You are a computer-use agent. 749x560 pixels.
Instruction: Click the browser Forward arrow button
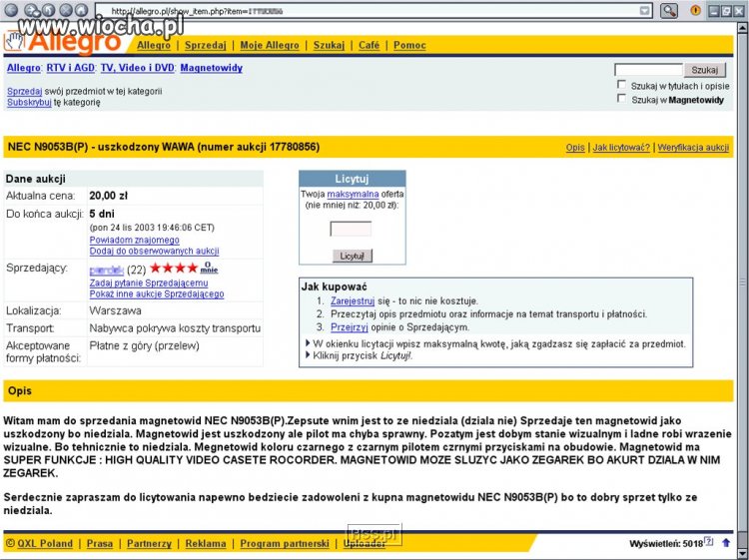32,10
